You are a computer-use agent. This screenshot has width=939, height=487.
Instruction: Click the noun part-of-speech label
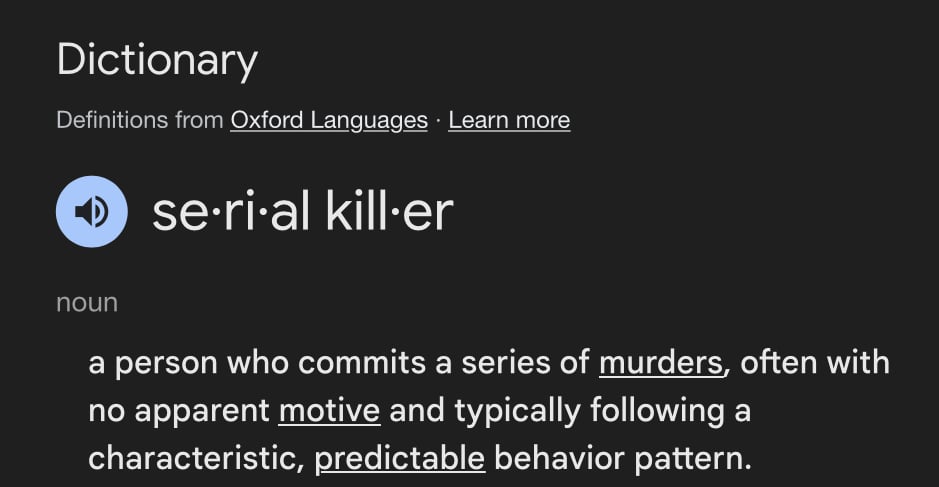pyautogui.click(x=87, y=303)
